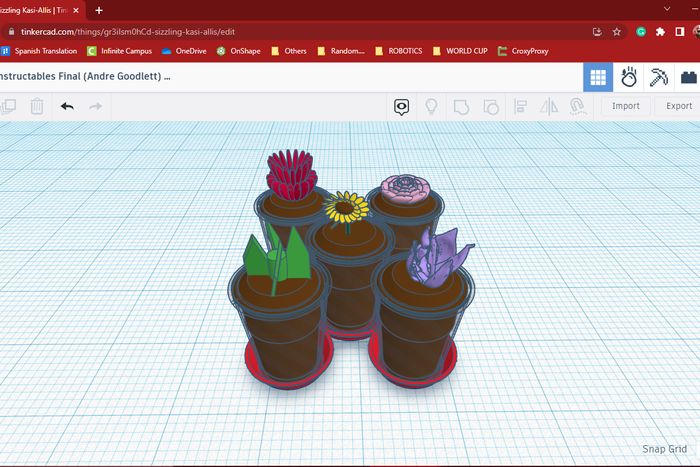Click the Mirror tool icon
This screenshot has height=467, width=700.
(548, 106)
